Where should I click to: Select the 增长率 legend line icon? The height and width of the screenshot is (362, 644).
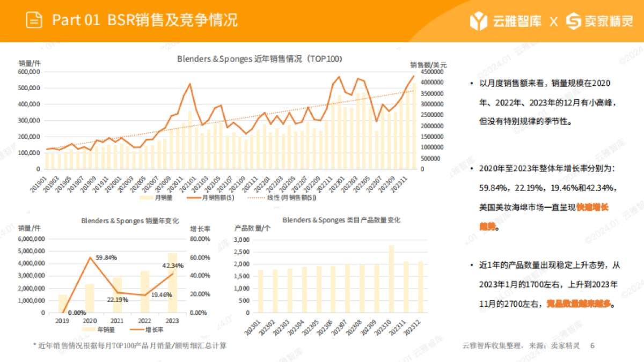(137, 329)
